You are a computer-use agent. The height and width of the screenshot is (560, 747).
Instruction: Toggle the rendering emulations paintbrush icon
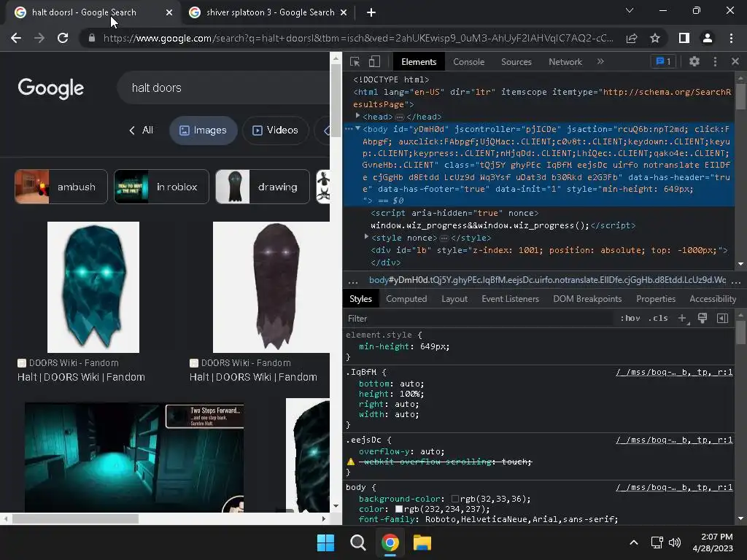(x=703, y=318)
